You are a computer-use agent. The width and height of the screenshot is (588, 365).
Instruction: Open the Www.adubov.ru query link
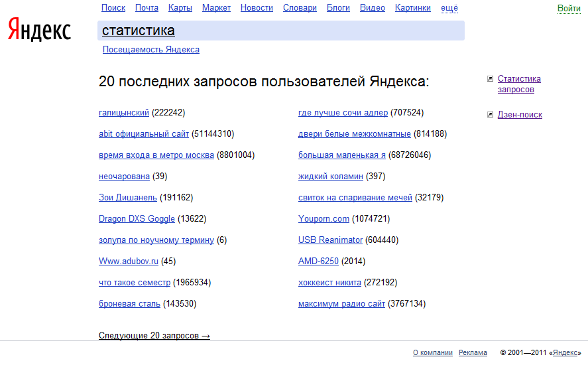pos(129,261)
